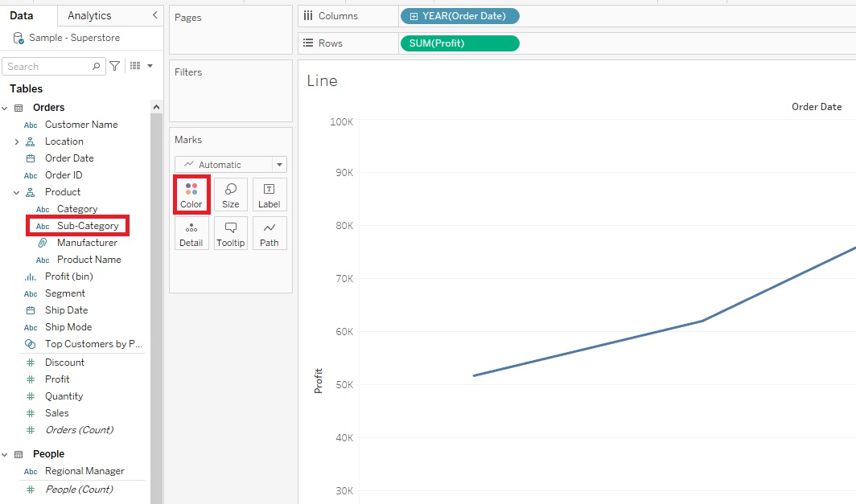
Task: Click the Manufacturer paperclip group icon
Action: (x=43, y=243)
